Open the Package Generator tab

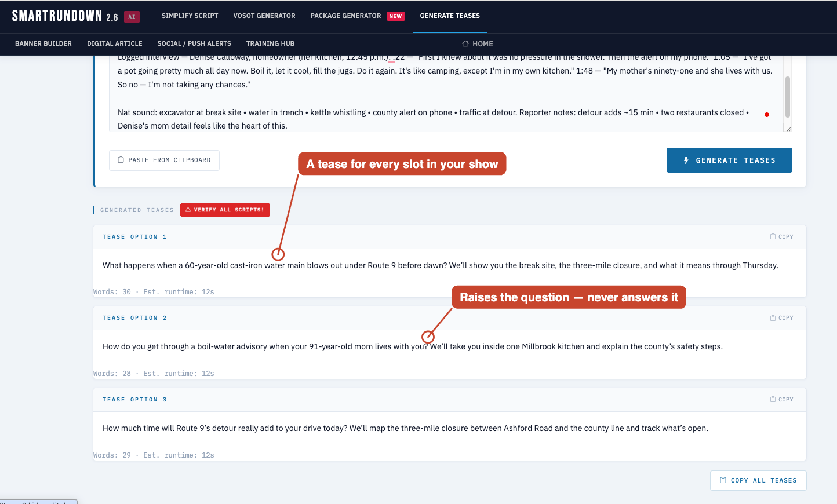pos(345,16)
